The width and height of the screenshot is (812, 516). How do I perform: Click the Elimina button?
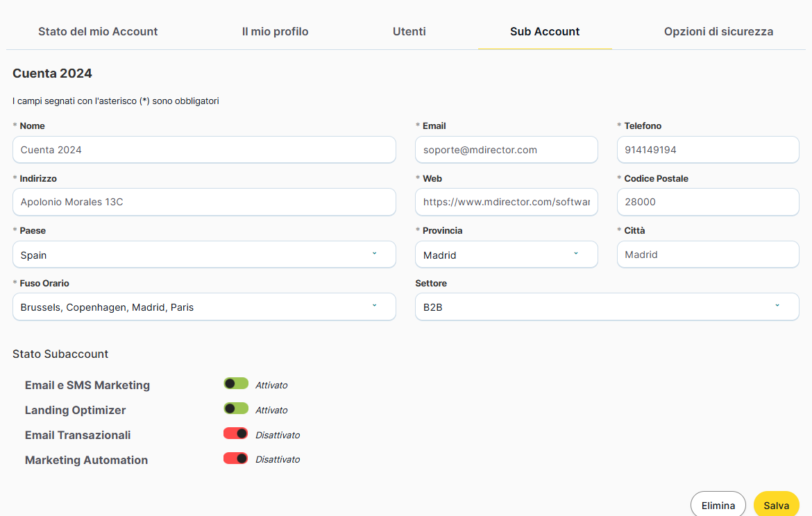tap(718, 505)
